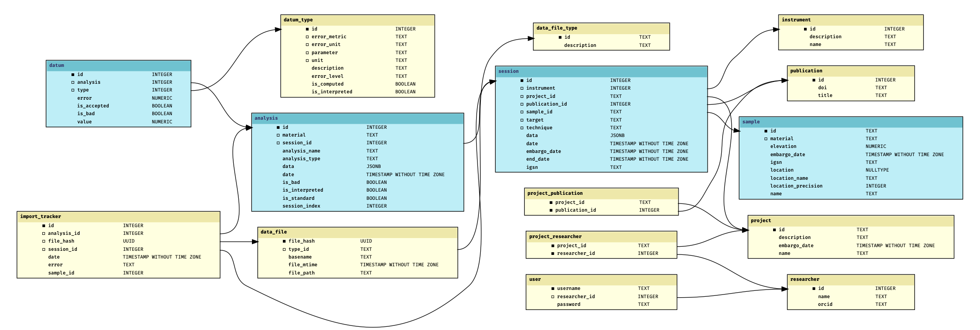Click 'name' column in instrument table

tap(815, 45)
